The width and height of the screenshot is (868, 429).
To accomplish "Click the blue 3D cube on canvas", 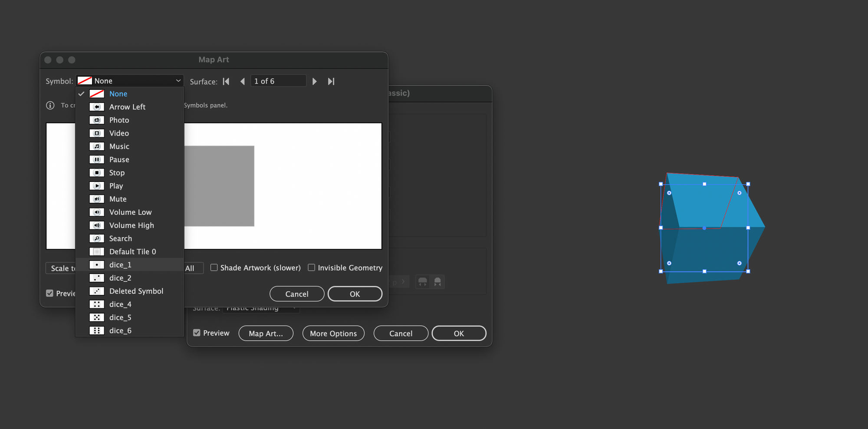I will [x=712, y=228].
